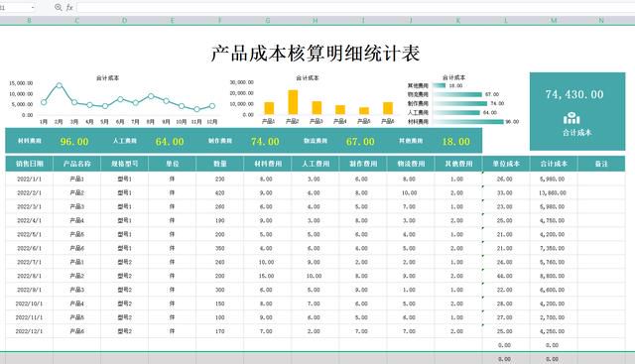This screenshot has width=635, height=364.
Task: Select the expense horizontal bar chart
Action: tap(463, 99)
